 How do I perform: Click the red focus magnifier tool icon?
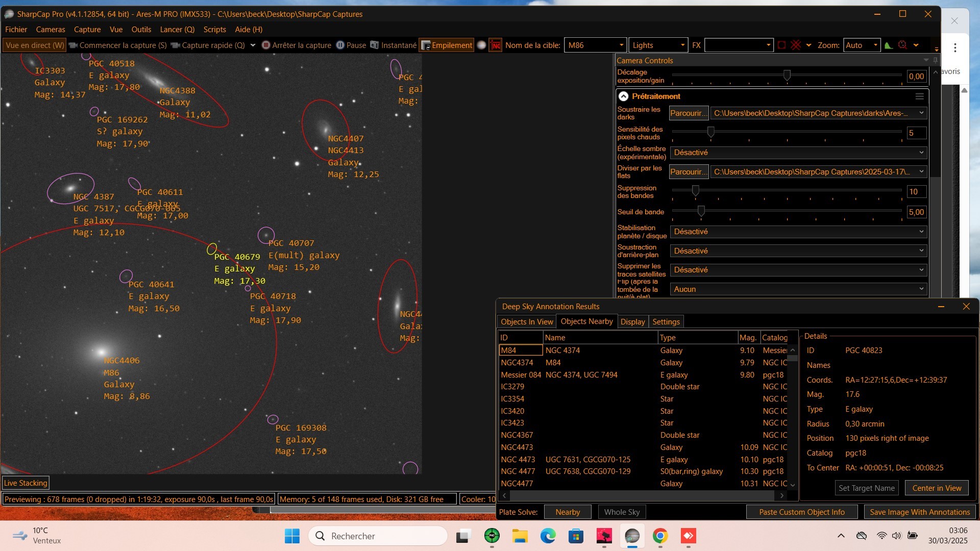[902, 45]
